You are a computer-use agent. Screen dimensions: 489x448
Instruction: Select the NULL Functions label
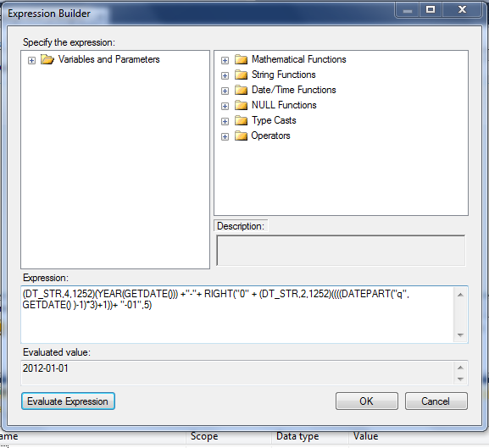284,105
